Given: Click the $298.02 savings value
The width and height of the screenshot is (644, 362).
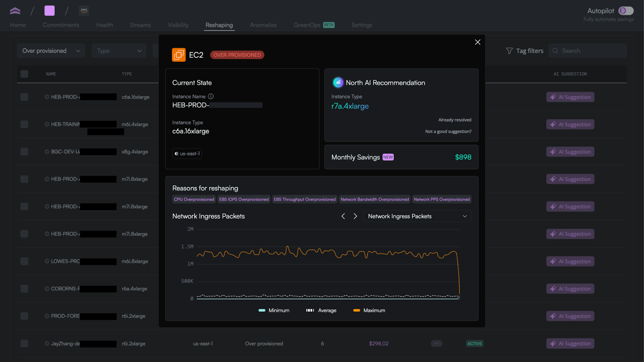Looking at the screenshot, I should pos(379,343).
